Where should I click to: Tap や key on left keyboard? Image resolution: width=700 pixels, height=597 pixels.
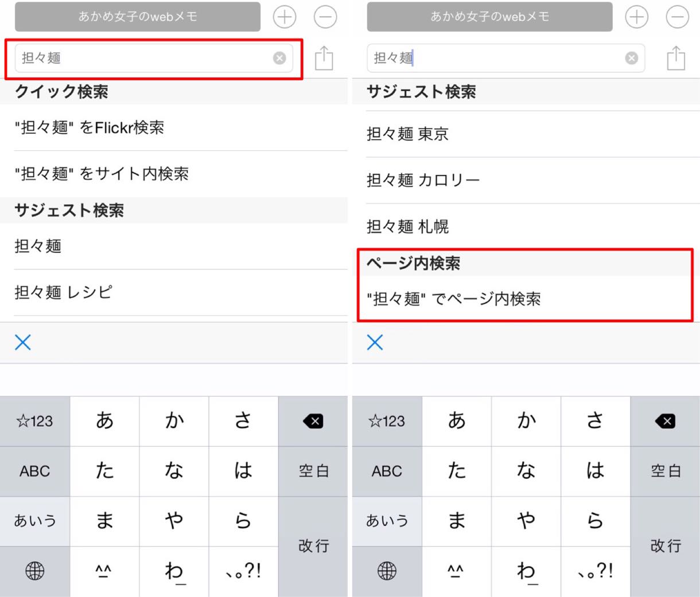click(x=174, y=521)
